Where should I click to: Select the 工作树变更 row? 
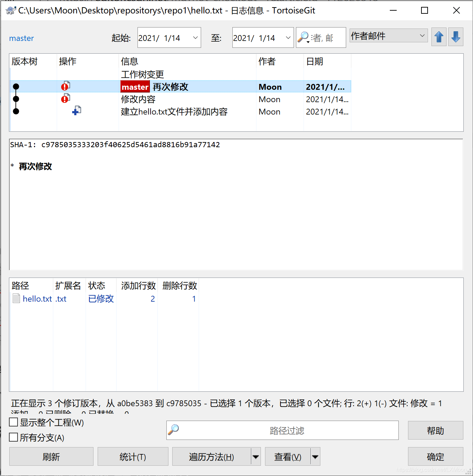[180, 74]
